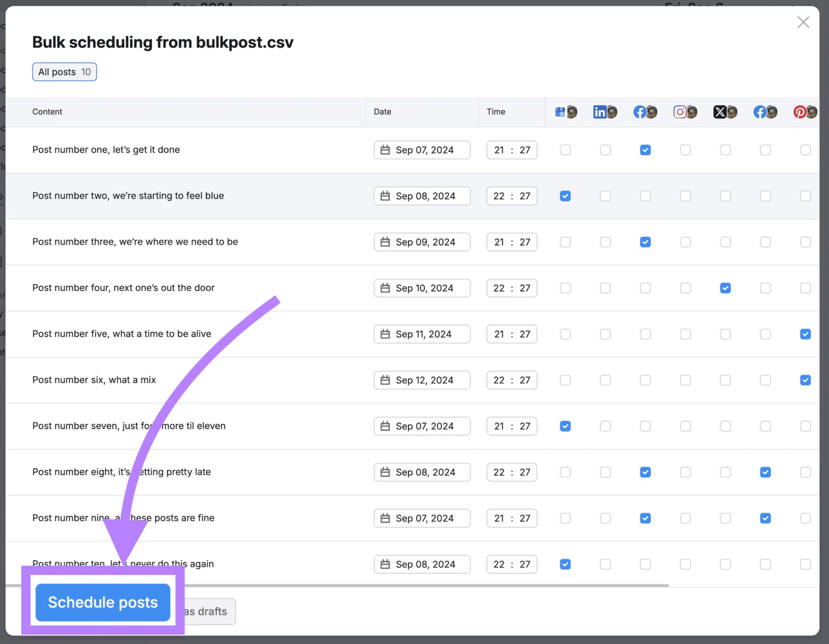Open calendar icon for post ten date
The width and height of the screenshot is (829, 644).
tap(385, 564)
